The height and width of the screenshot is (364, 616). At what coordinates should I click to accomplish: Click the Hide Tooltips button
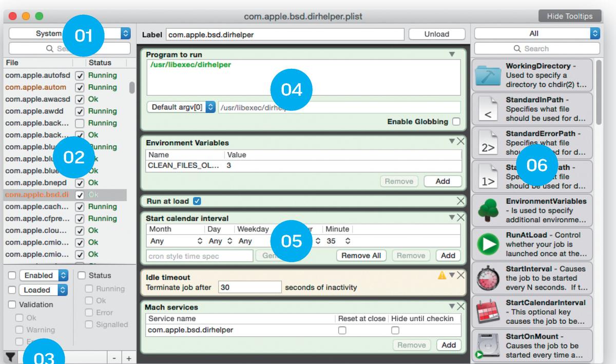click(x=570, y=16)
